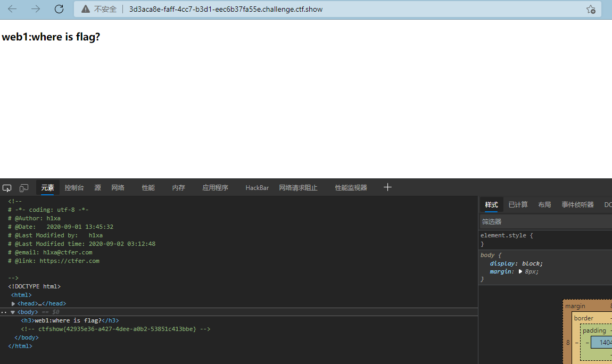Open more tools with plus icon

point(387,187)
